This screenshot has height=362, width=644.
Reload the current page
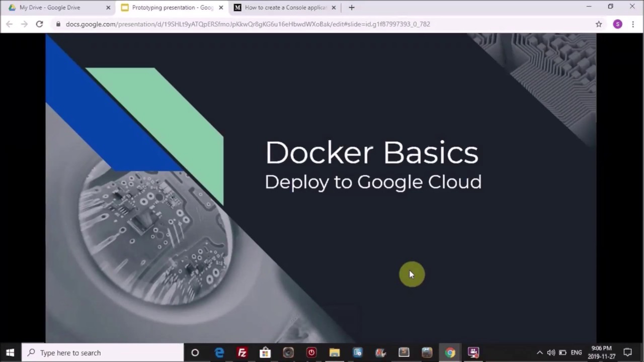pos(39,24)
